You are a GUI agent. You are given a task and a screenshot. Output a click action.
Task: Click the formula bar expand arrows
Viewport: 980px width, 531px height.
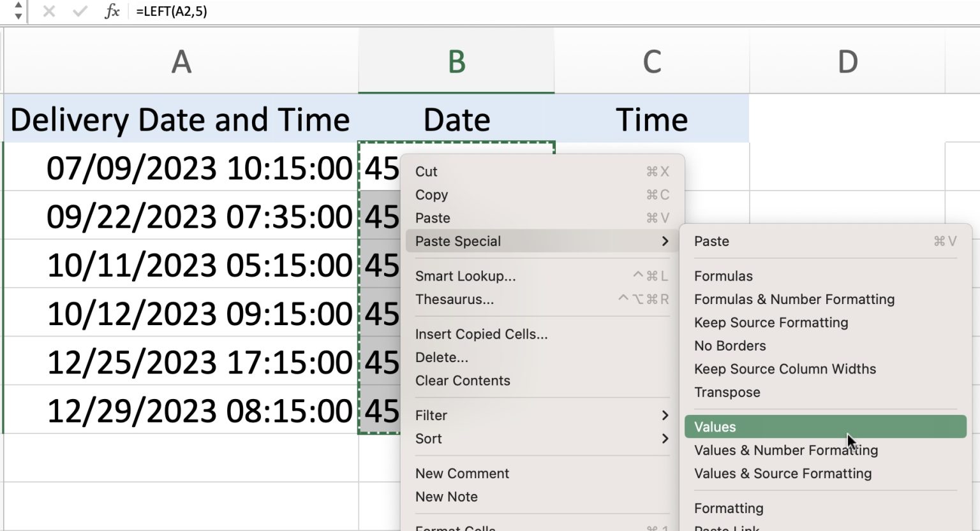(17, 11)
